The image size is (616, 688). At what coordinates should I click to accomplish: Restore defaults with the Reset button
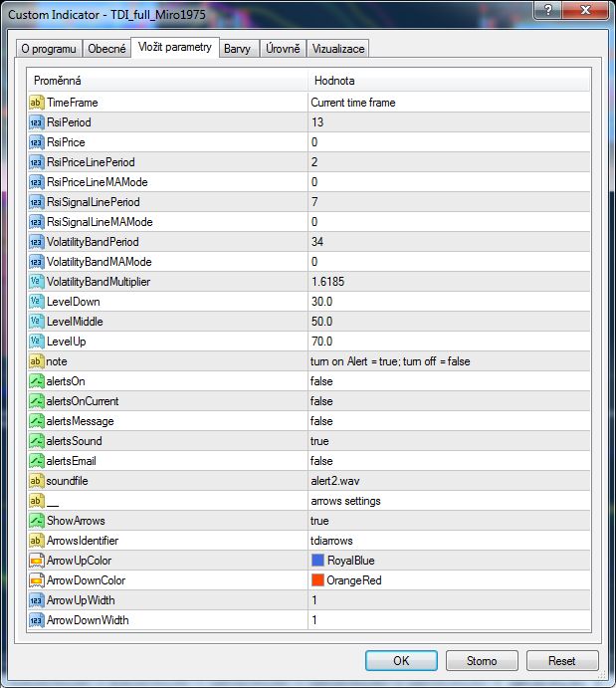pyautogui.click(x=562, y=661)
